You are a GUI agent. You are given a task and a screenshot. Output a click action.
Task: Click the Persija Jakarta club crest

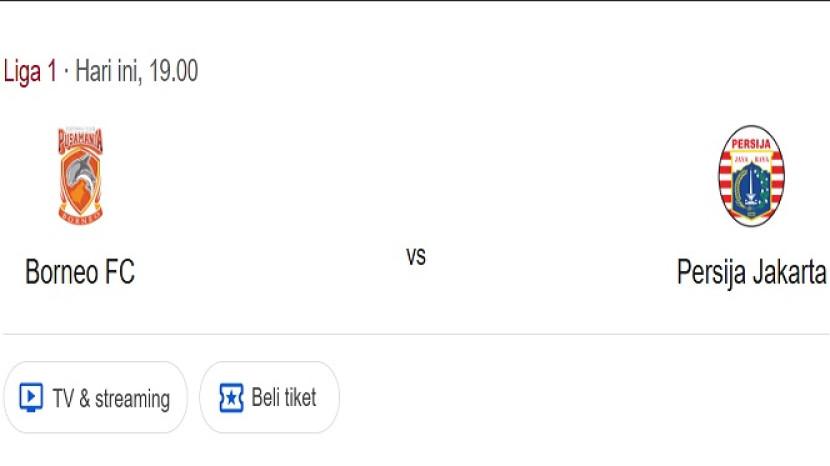point(751,176)
